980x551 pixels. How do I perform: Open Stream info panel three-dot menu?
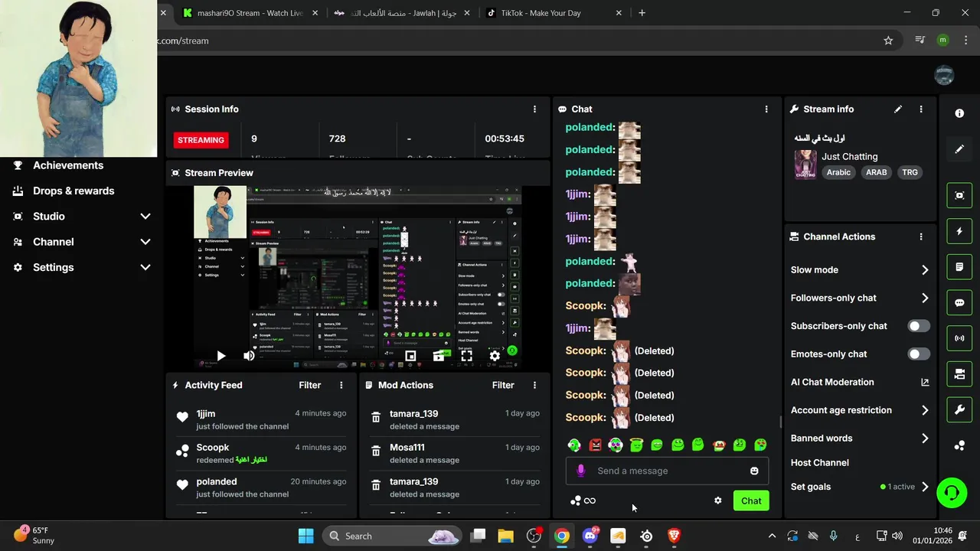(921, 109)
